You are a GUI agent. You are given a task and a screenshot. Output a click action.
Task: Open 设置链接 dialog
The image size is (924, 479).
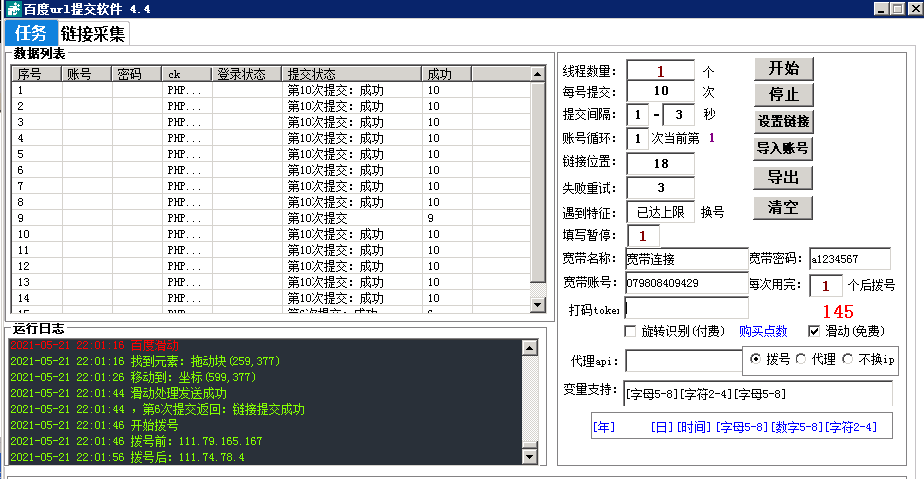point(784,121)
